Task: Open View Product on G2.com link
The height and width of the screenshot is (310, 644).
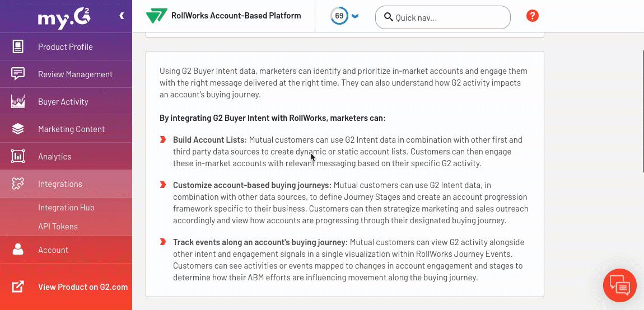Action: [x=82, y=287]
